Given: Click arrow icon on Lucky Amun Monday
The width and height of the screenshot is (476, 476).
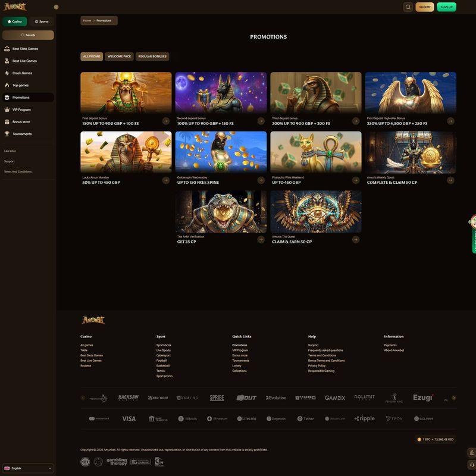Looking at the screenshot, I should click(166, 180).
